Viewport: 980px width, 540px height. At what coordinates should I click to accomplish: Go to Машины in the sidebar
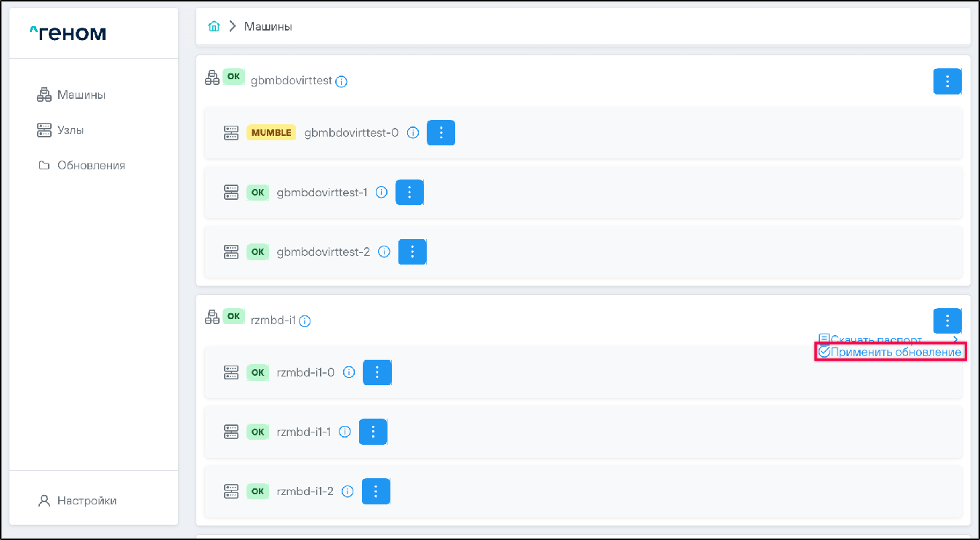pyautogui.click(x=81, y=95)
